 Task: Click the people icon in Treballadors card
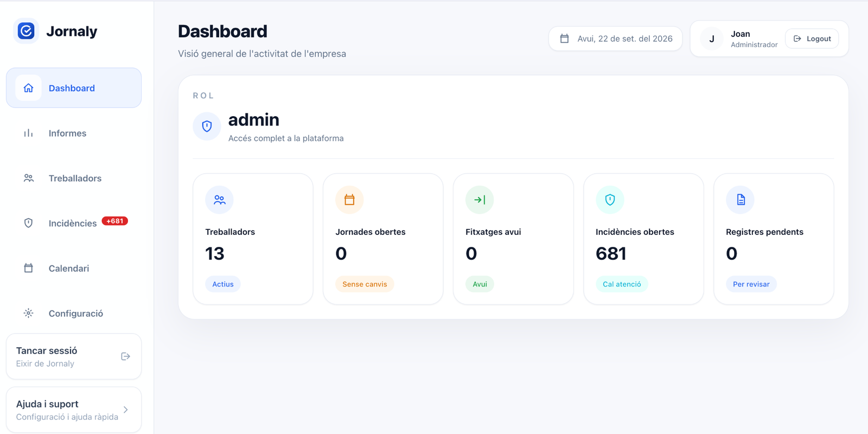pyautogui.click(x=219, y=200)
